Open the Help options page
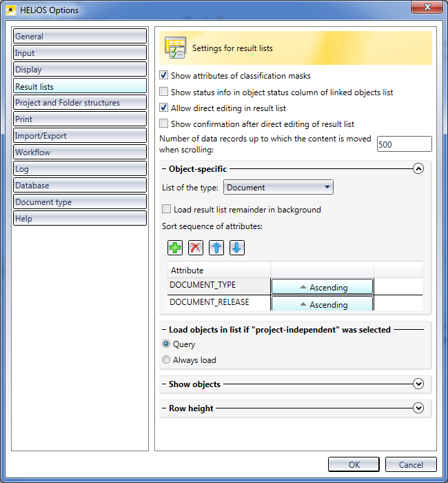 (80, 219)
